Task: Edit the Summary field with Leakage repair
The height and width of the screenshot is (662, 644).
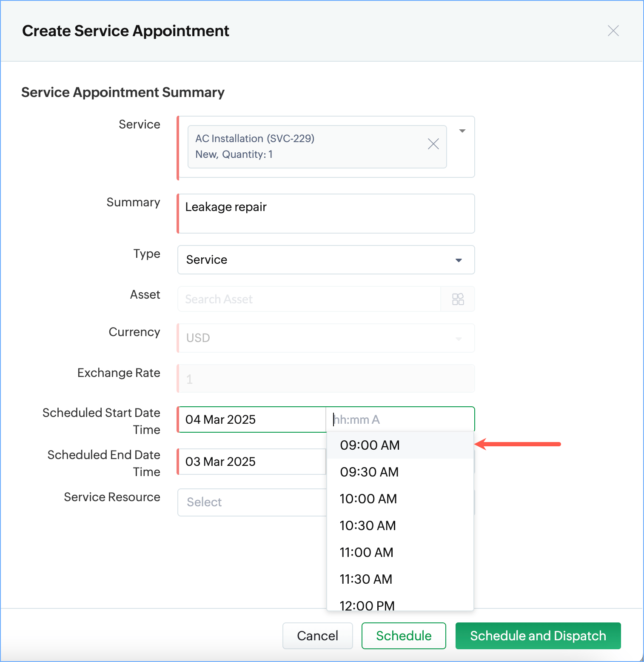Action: click(326, 214)
